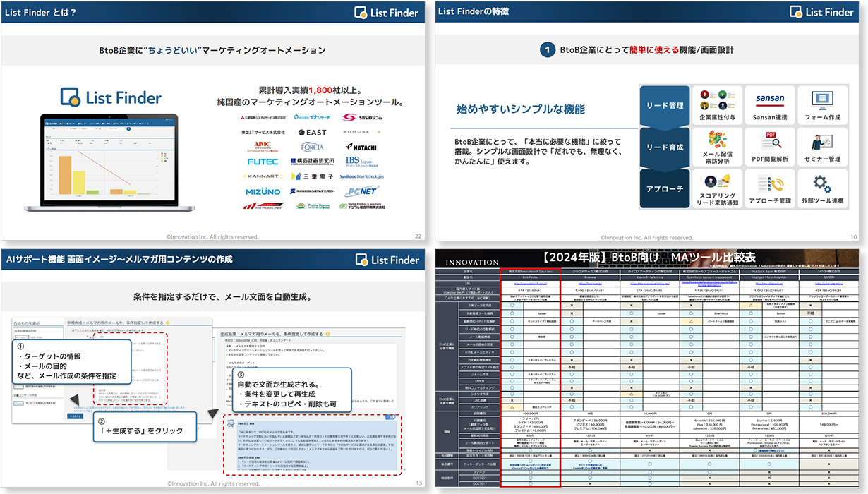Click the MIZUNO customer logo
868x494 pixels.
pyautogui.click(x=263, y=191)
